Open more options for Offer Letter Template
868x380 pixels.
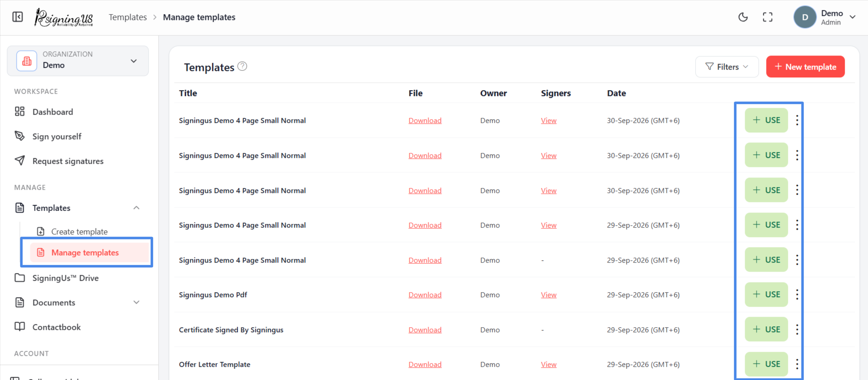pyautogui.click(x=797, y=364)
